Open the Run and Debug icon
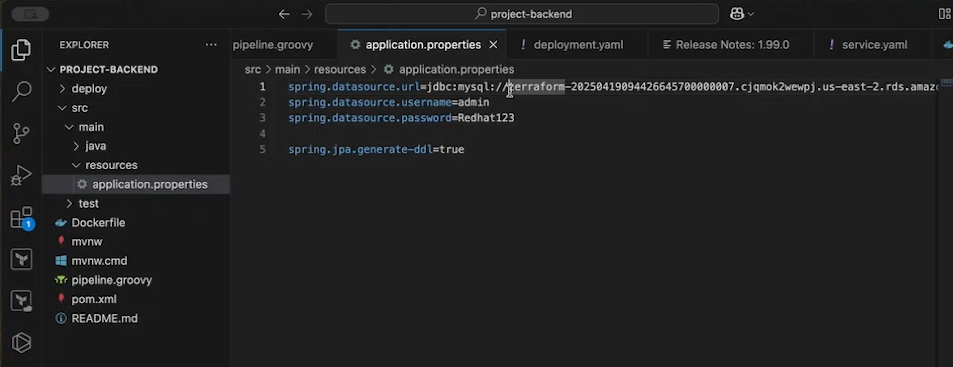The height and width of the screenshot is (367, 953). coord(21,176)
